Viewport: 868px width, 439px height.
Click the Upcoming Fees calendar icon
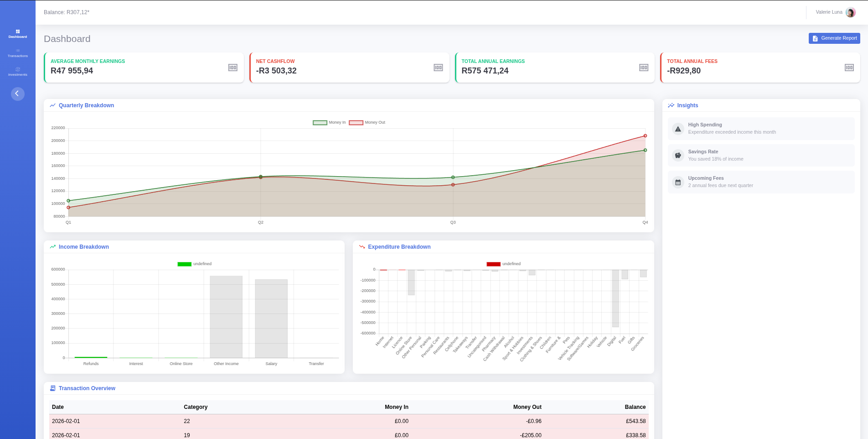[678, 183]
